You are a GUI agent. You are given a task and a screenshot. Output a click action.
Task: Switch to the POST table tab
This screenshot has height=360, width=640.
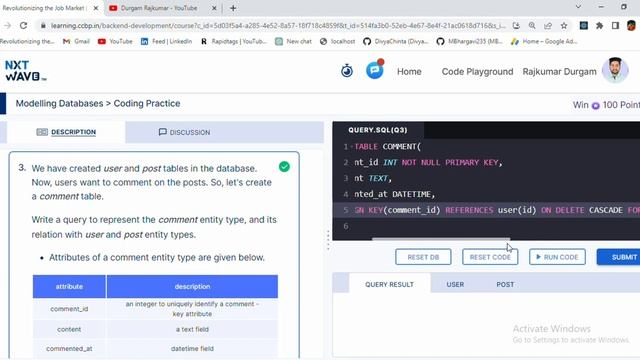point(505,284)
